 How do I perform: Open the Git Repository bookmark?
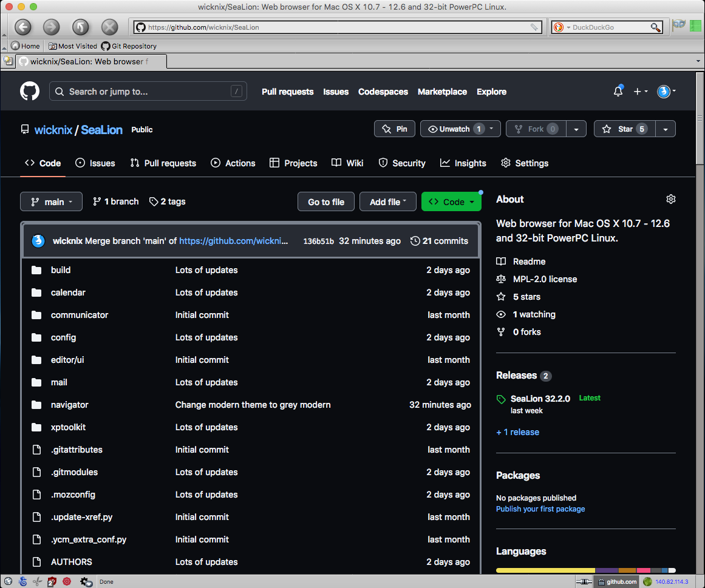[129, 46]
